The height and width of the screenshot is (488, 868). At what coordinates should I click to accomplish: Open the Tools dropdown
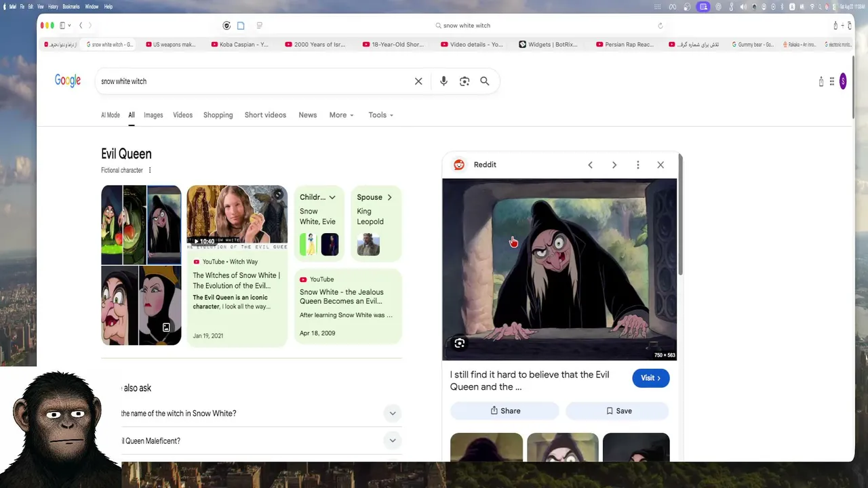click(381, 115)
